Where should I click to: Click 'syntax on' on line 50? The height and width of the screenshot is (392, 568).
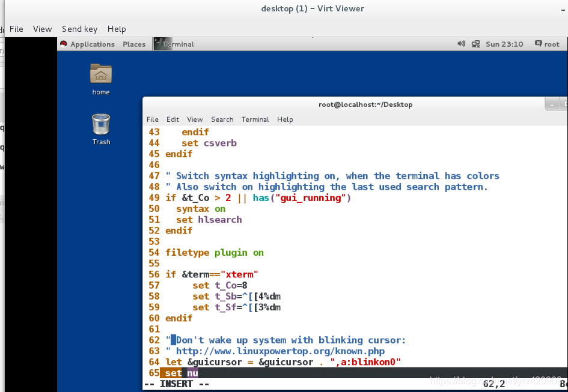(201, 209)
